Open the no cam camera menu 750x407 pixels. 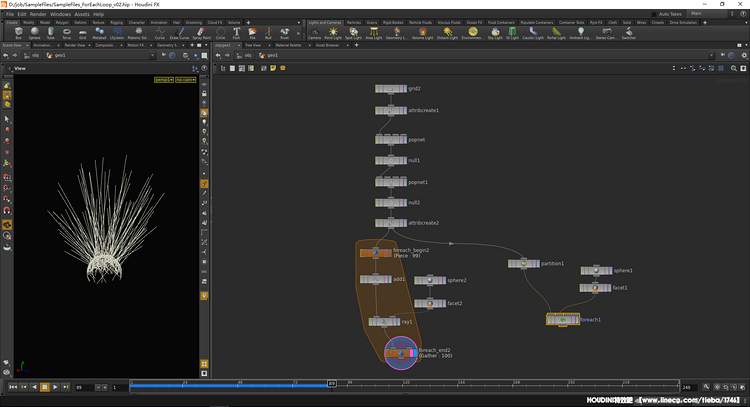pyautogui.click(x=186, y=80)
